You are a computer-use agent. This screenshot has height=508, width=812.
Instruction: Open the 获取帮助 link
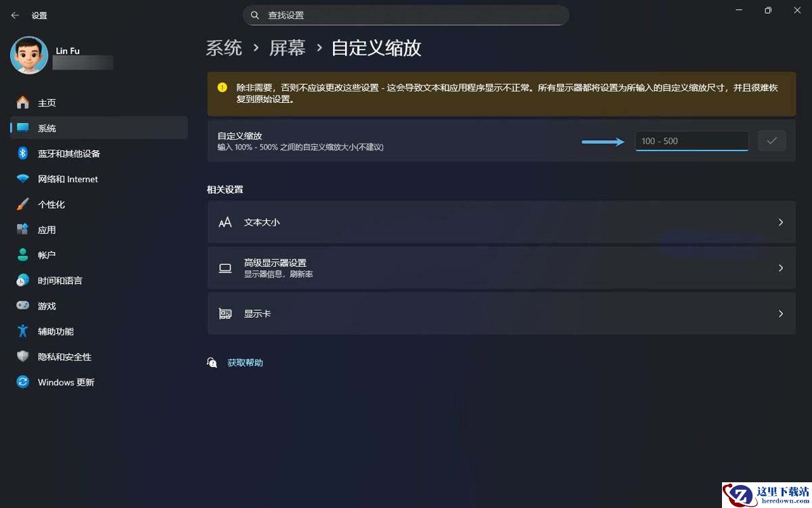(245, 363)
